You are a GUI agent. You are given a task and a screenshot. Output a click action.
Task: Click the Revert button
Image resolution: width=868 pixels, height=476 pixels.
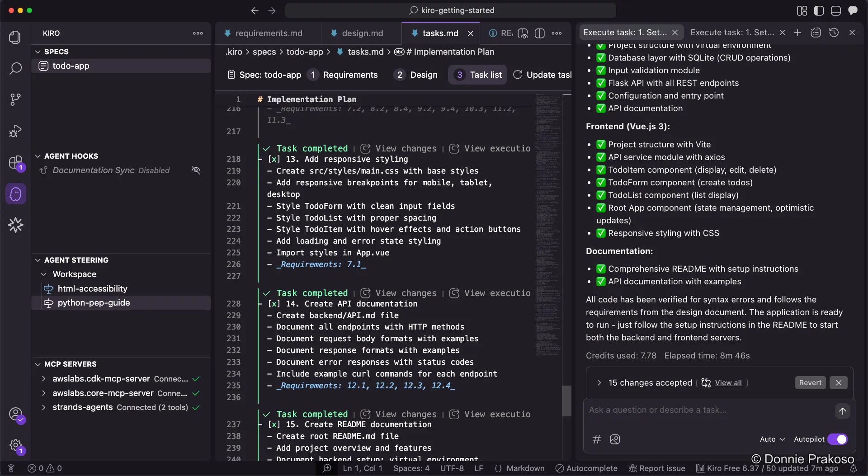[810, 382]
